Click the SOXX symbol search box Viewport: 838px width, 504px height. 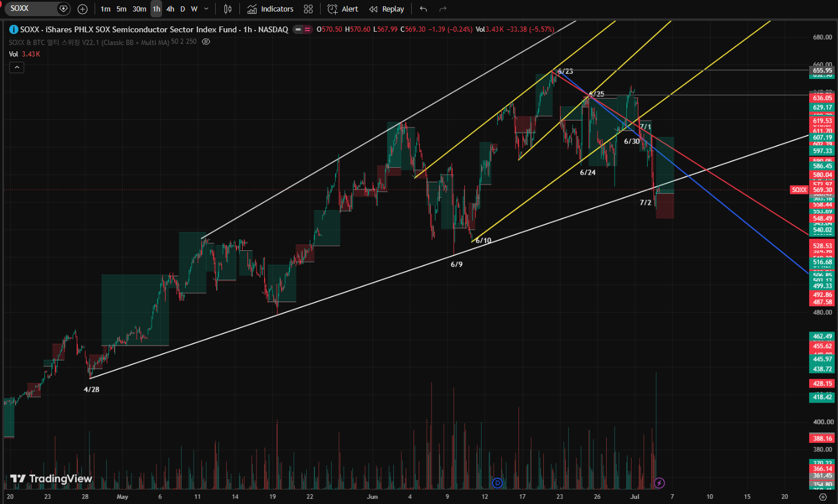38,9
